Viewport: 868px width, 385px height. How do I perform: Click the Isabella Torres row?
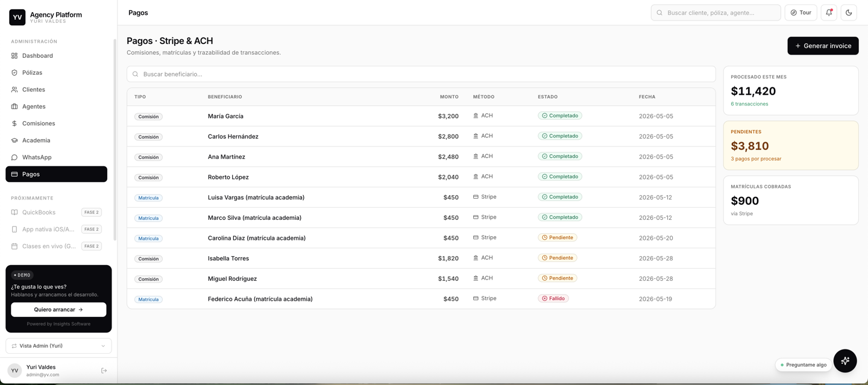click(421, 258)
